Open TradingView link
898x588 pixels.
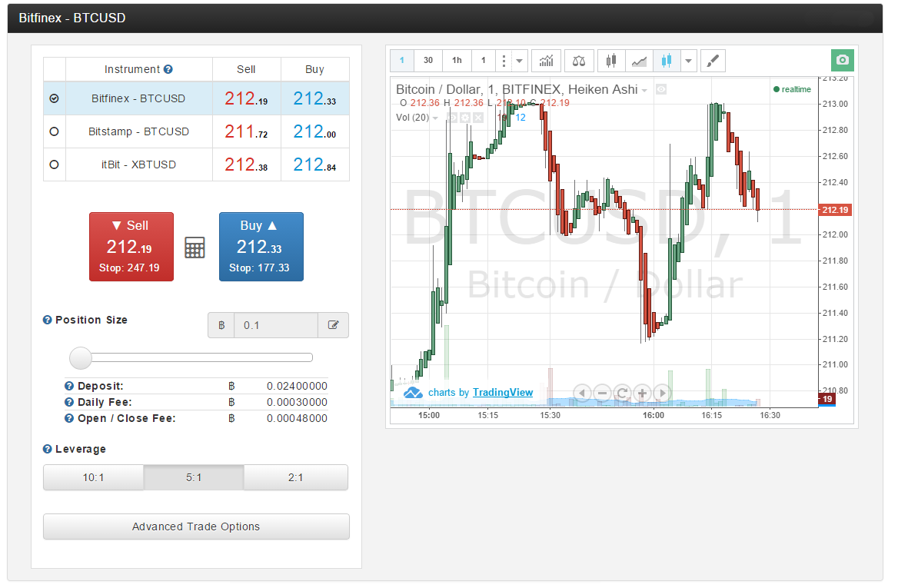click(503, 393)
